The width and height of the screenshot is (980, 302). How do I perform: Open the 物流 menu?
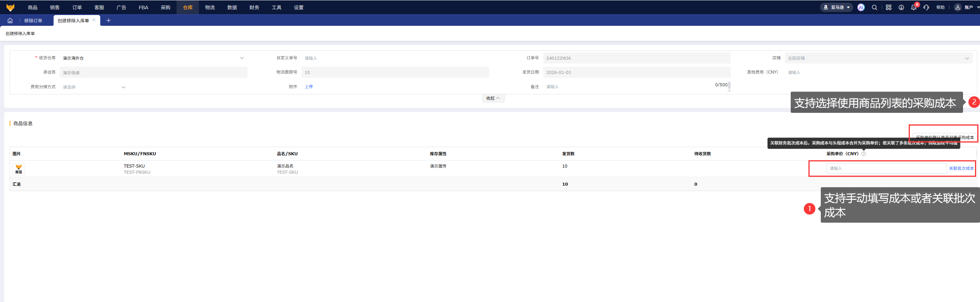[x=210, y=7]
